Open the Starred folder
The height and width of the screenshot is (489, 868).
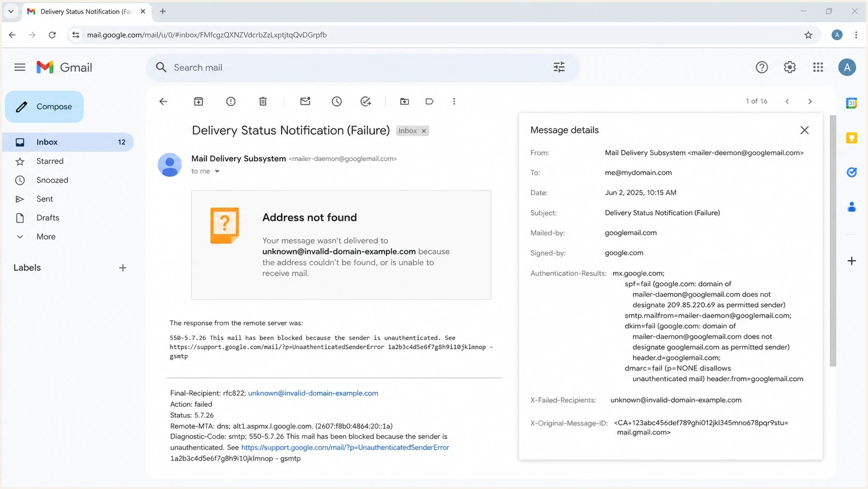tap(68, 161)
